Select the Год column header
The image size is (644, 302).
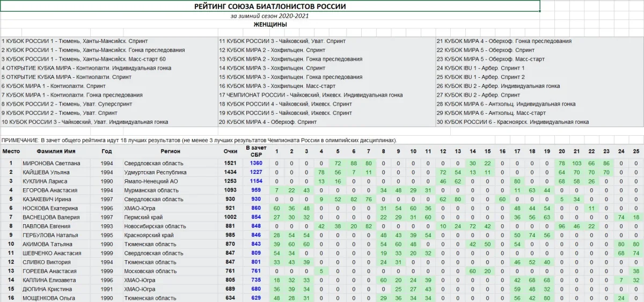tap(107, 151)
